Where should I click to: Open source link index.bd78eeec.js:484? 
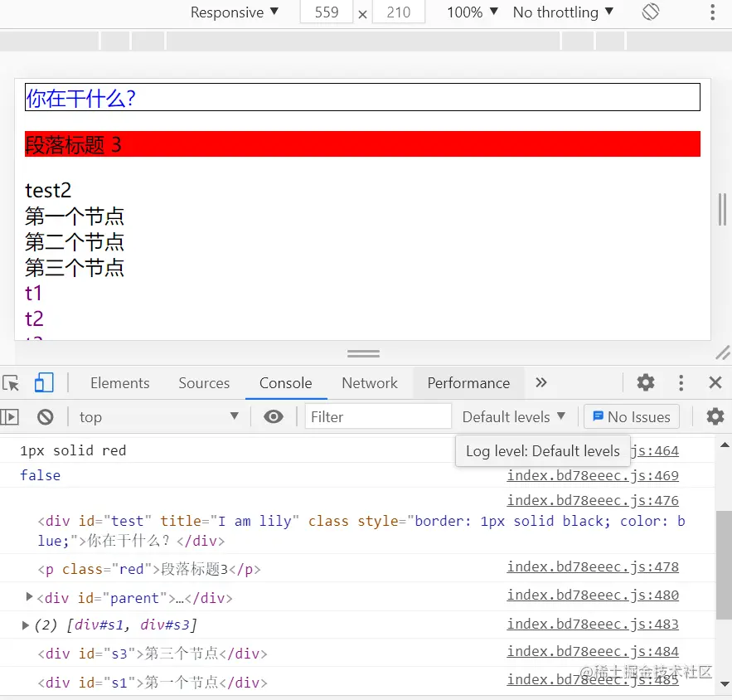pos(593,651)
